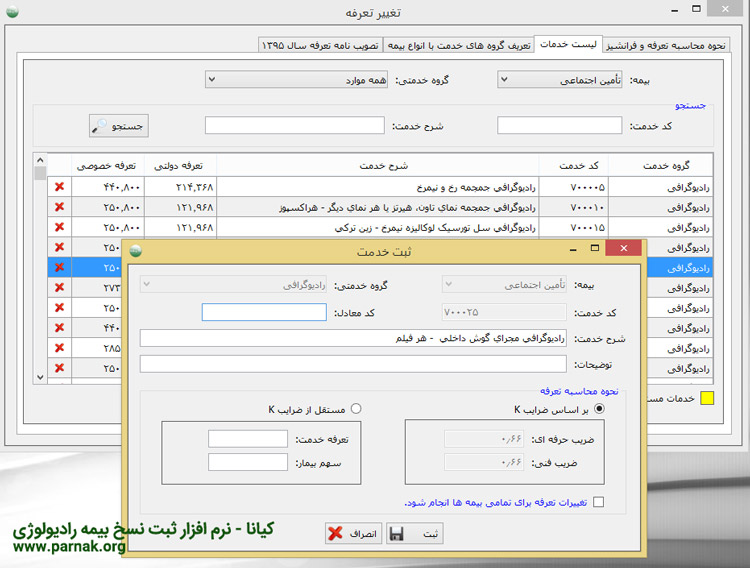The image size is (750, 568).
Task: Click the ثبت خدمت dialog title icon
Action: (135, 251)
